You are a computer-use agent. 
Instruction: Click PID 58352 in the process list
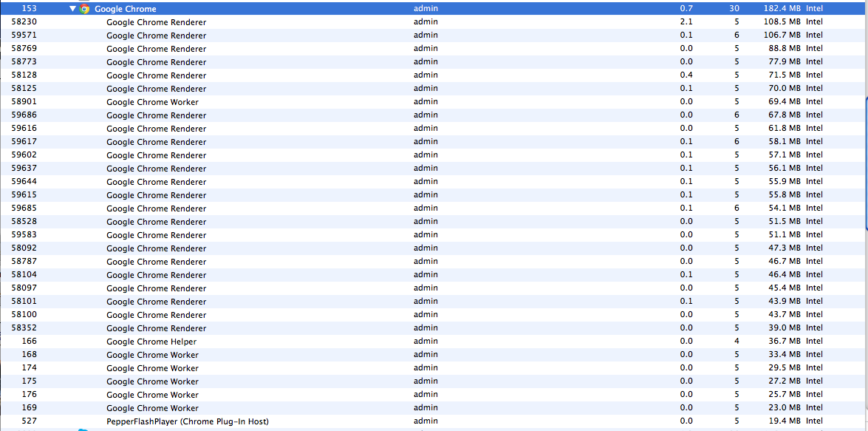click(x=24, y=328)
